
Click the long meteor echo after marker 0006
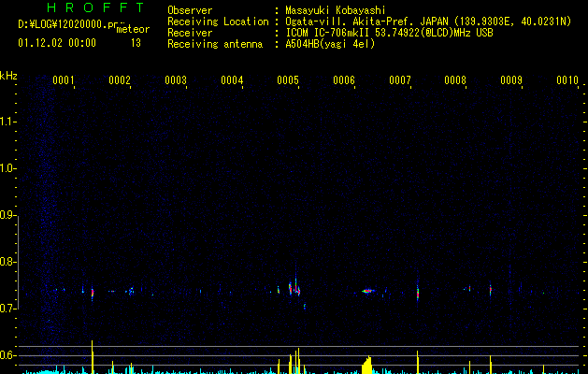pos(368,291)
